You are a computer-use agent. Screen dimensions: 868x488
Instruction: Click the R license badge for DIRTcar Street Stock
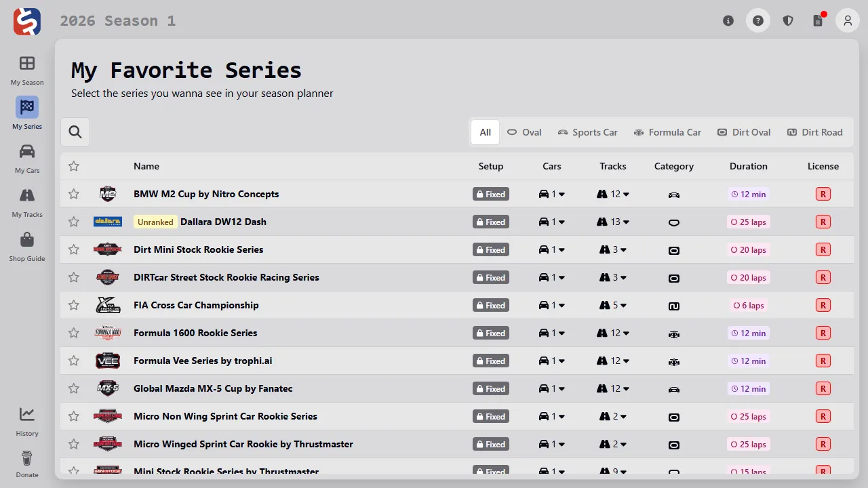tap(823, 277)
